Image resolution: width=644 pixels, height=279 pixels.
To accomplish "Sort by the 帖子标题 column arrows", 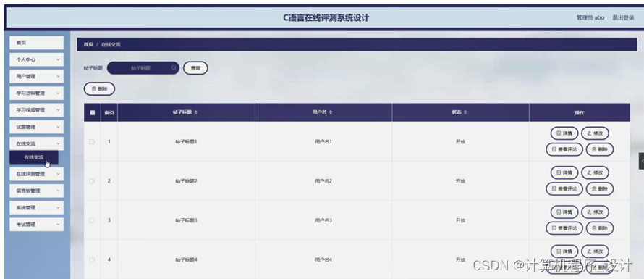I will [x=196, y=112].
